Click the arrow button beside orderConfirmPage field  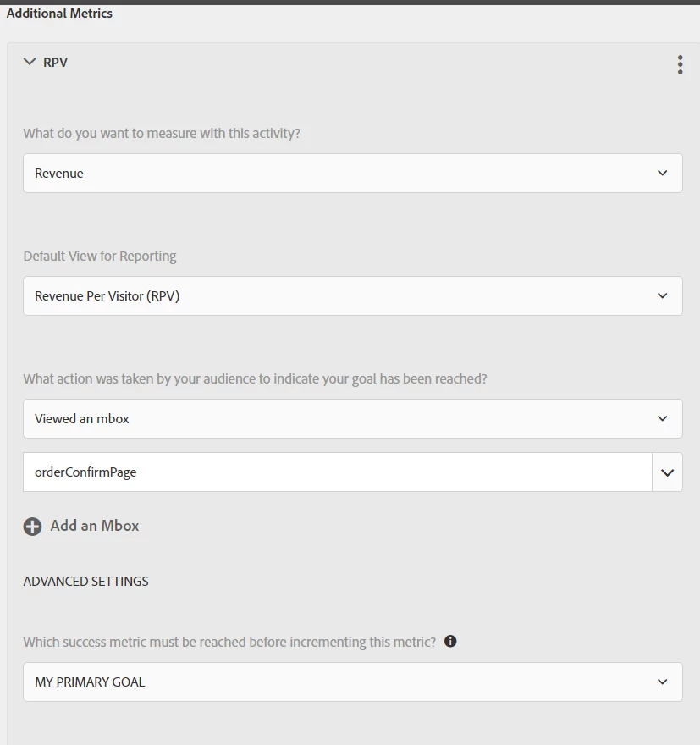[667, 472]
